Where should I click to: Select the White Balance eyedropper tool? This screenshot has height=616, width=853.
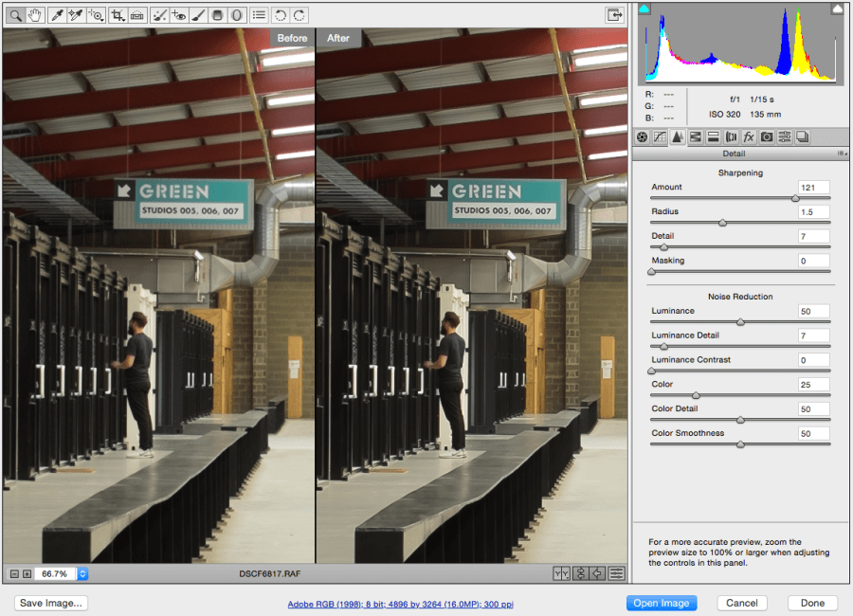click(57, 15)
